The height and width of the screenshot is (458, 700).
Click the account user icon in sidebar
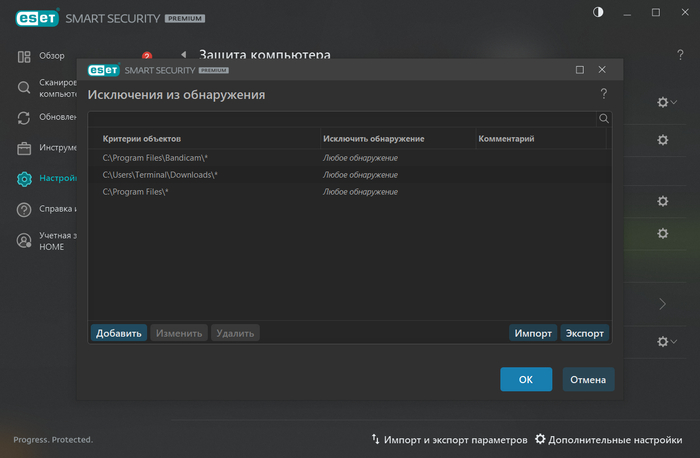pyautogui.click(x=24, y=240)
